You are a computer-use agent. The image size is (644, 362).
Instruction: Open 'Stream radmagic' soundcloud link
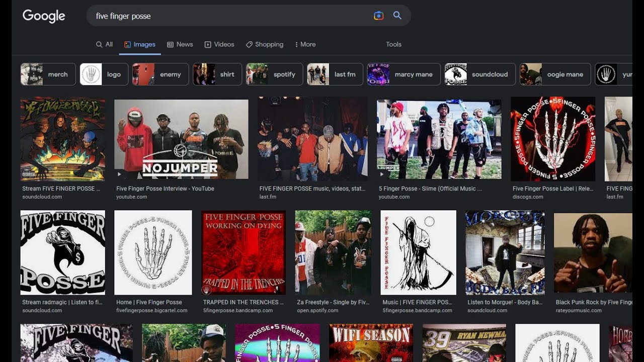(x=62, y=302)
